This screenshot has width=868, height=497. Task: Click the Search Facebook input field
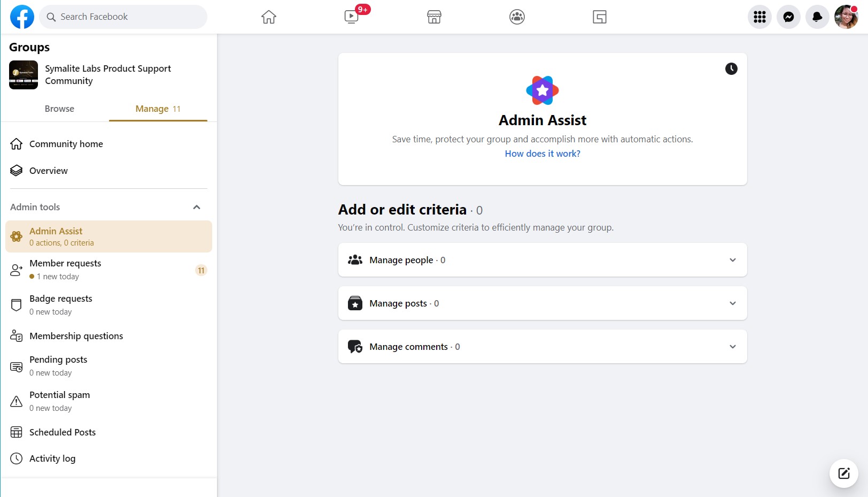[123, 17]
